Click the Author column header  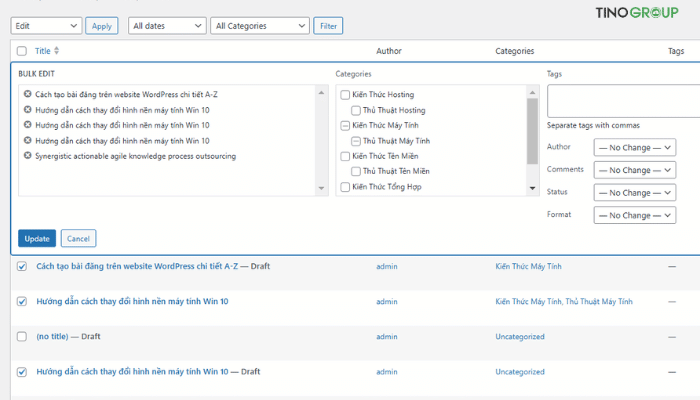click(x=389, y=51)
